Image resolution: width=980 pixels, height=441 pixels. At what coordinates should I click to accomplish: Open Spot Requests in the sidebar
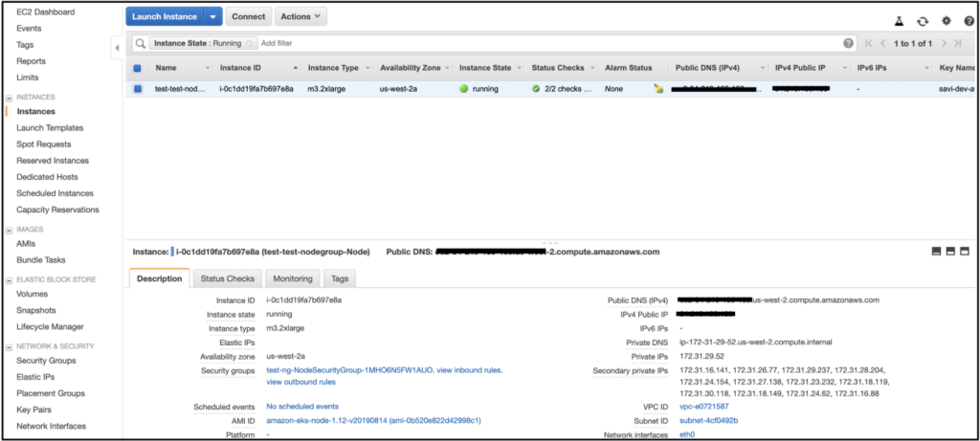[44, 143]
